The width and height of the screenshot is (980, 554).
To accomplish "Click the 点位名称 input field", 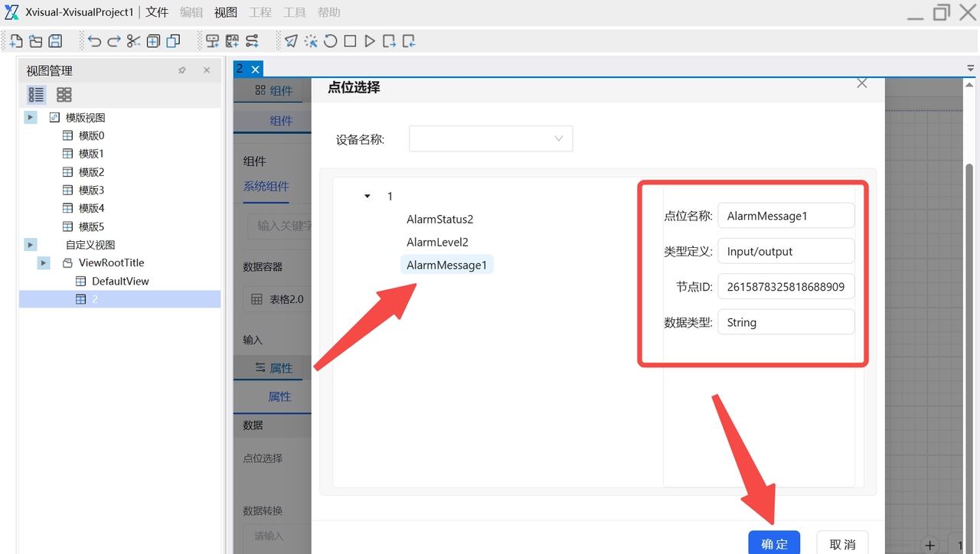I will click(x=786, y=216).
